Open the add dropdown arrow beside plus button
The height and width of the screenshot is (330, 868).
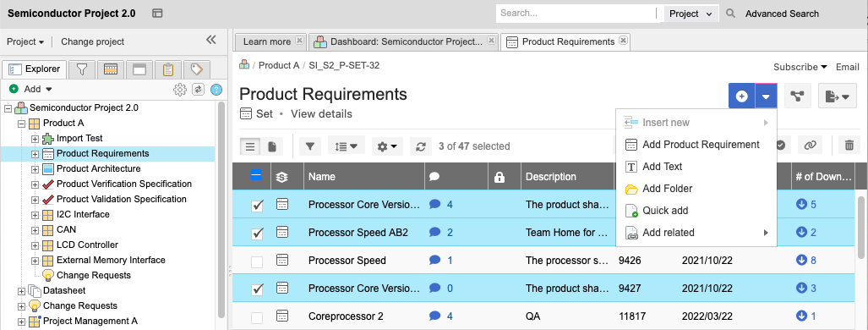[766, 96]
